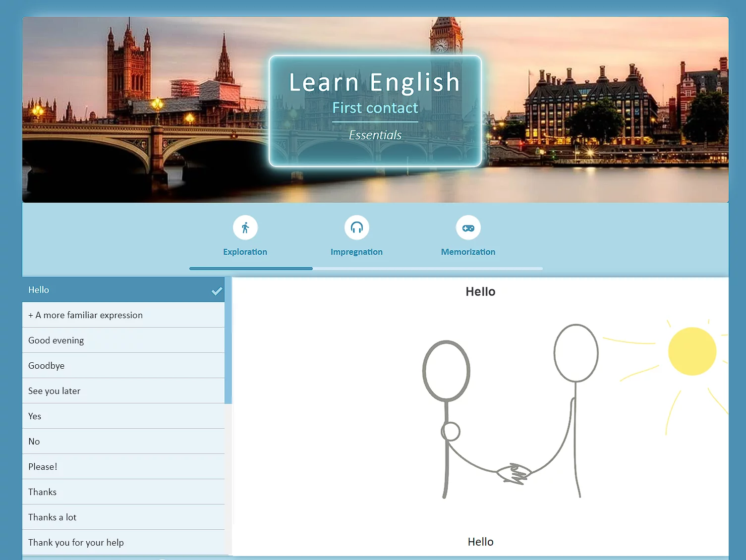Click the checkmark on the Hello item
The image size is (746, 560).
[217, 291]
